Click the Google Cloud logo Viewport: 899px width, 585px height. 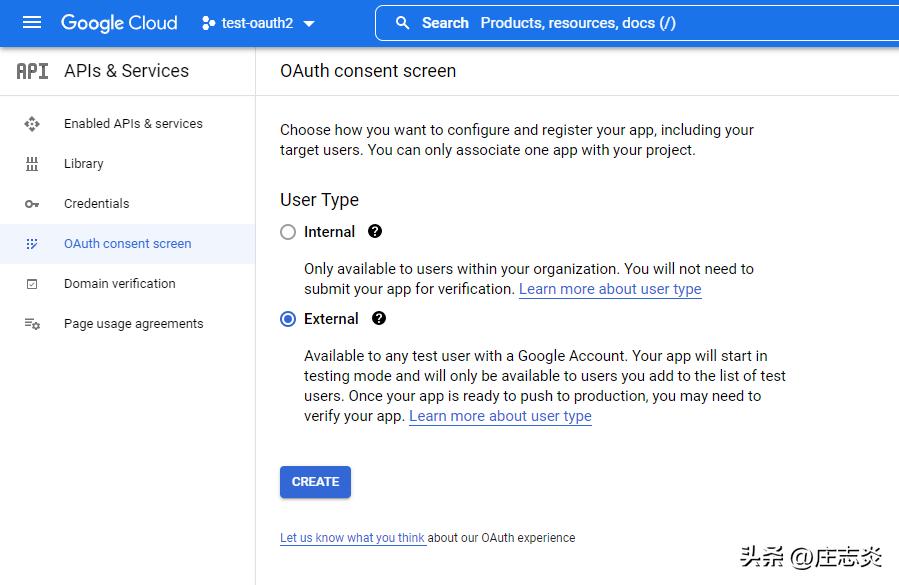(x=119, y=23)
